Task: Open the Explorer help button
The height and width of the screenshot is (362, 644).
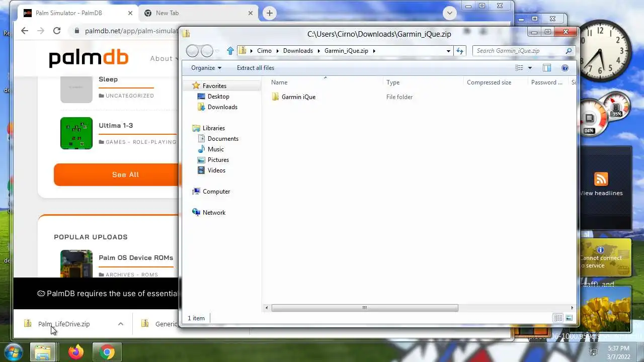Action: point(565,68)
